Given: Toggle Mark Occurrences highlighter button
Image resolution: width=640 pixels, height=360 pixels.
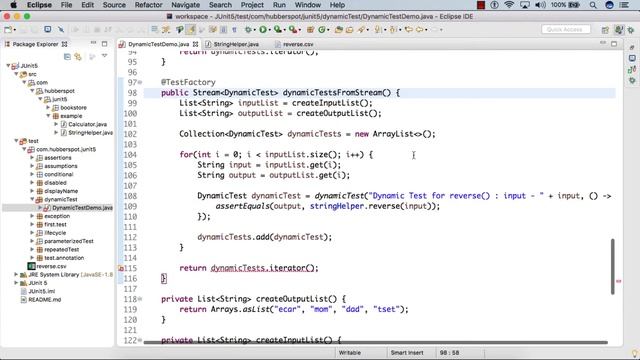Looking at the screenshot, I should pos(191,29).
